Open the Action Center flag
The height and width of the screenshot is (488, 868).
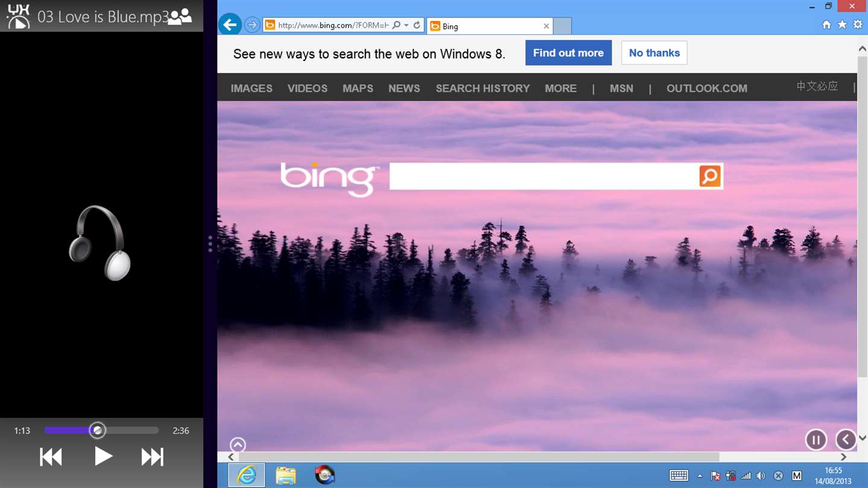tap(715, 476)
